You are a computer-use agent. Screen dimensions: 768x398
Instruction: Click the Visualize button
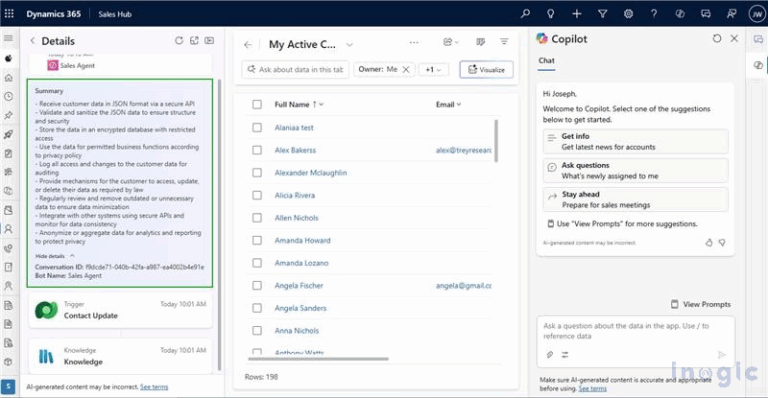pyautogui.click(x=486, y=70)
